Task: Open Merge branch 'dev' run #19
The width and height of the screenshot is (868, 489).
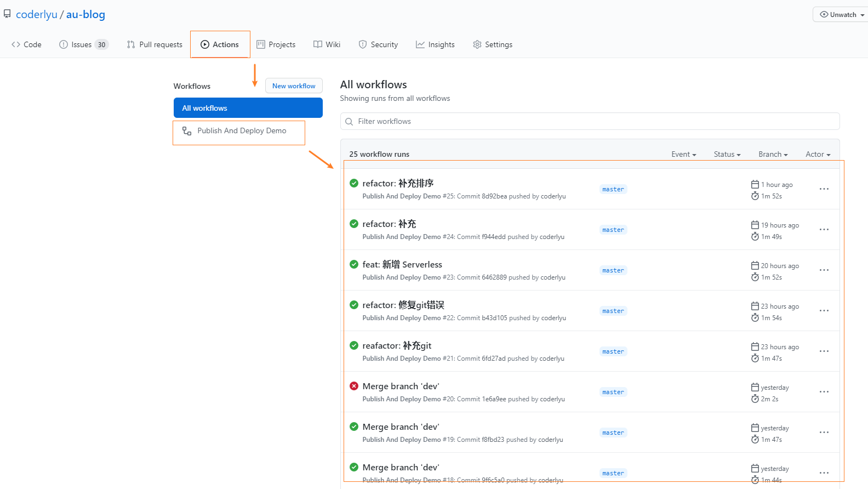Action: point(401,427)
